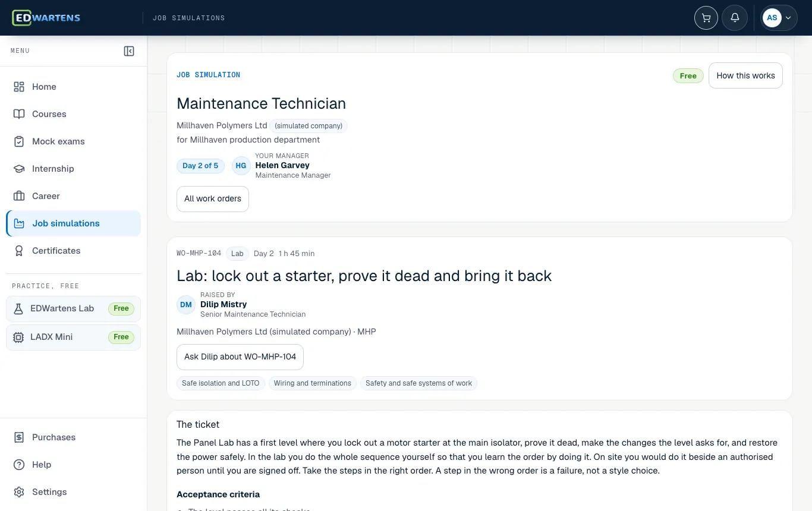Image resolution: width=812 pixels, height=511 pixels.
Task: Click the HG manager avatar
Action: (241, 166)
